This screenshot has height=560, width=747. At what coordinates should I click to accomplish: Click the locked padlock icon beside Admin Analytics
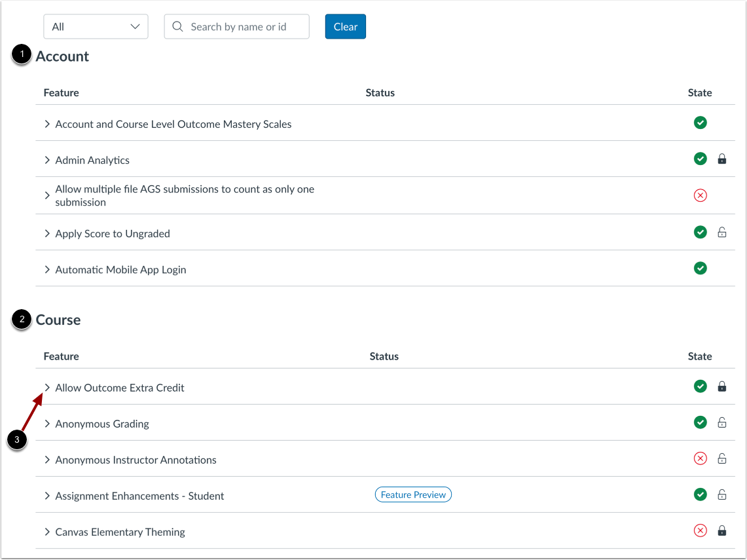click(x=722, y=159)
